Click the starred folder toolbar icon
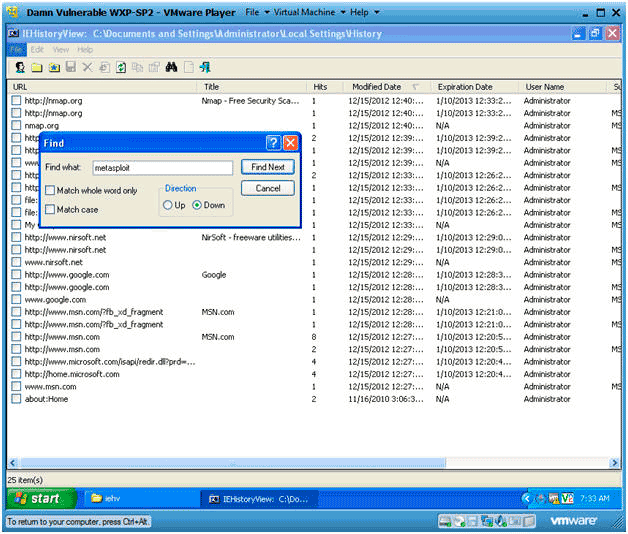This screenshot has height=534, width=628. [54, 67]
